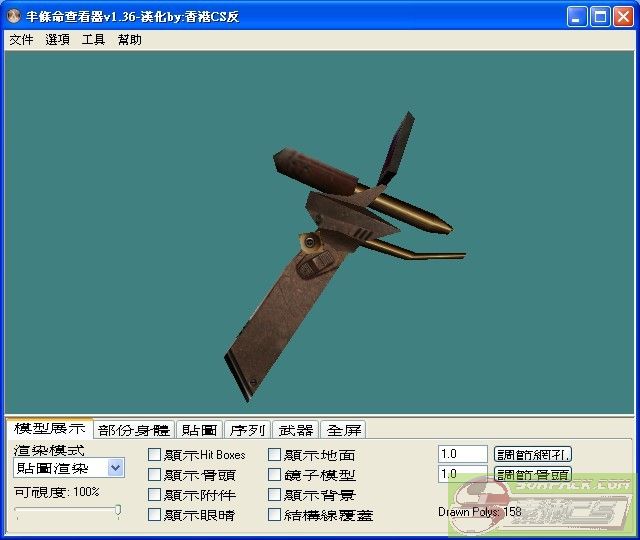Screen dimensions: 640x540
Task: Open the 幫助 menu
Action: [129, 40]
